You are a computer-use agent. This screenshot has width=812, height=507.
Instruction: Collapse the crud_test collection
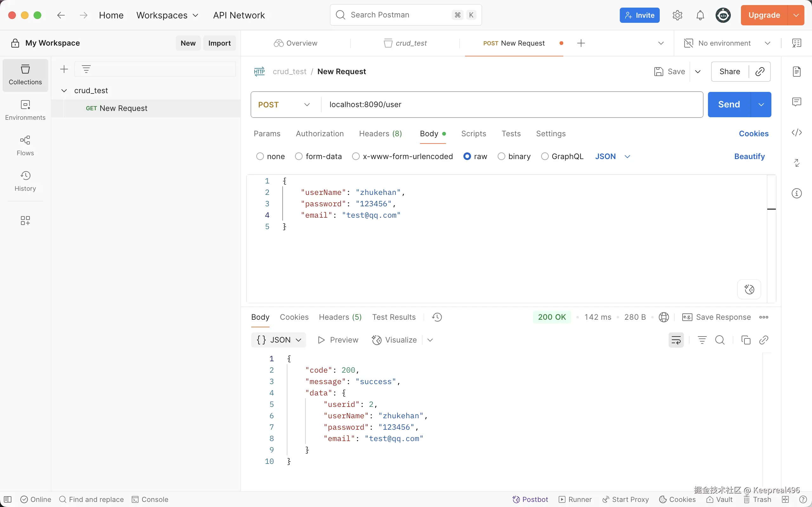(64, 91)
